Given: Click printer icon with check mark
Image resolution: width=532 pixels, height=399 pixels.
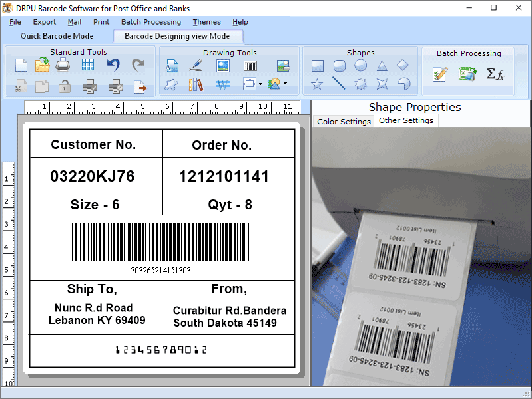Looking at the screenshot, I should [x=90, y=86].
